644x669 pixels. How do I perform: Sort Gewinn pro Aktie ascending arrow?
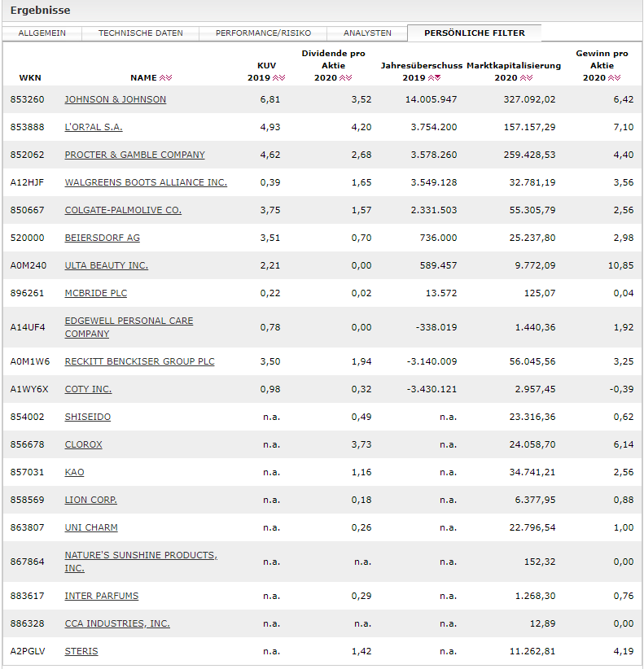click(611, 77)
